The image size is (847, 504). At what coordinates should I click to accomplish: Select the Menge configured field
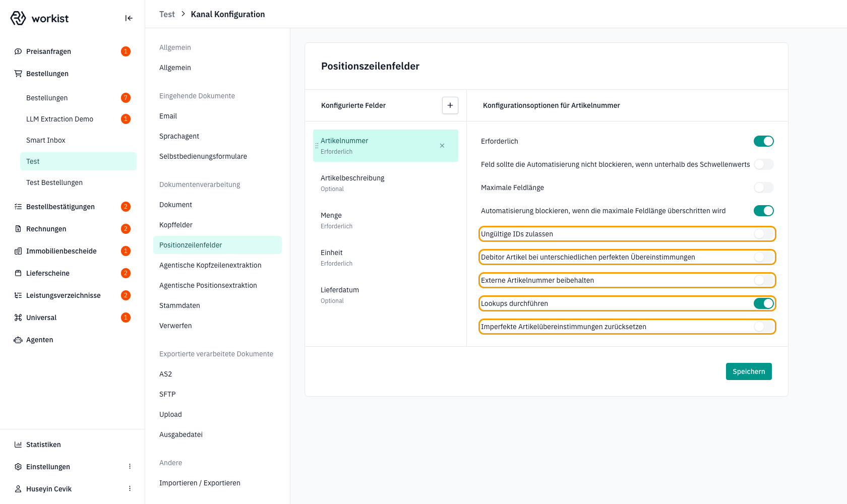386,220
